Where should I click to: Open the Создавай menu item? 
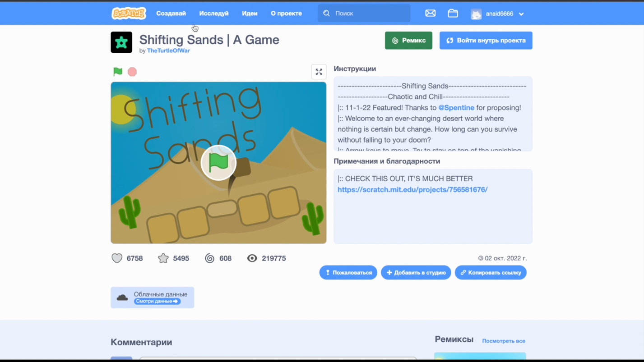pyautogui.click(x=171, y=14)
